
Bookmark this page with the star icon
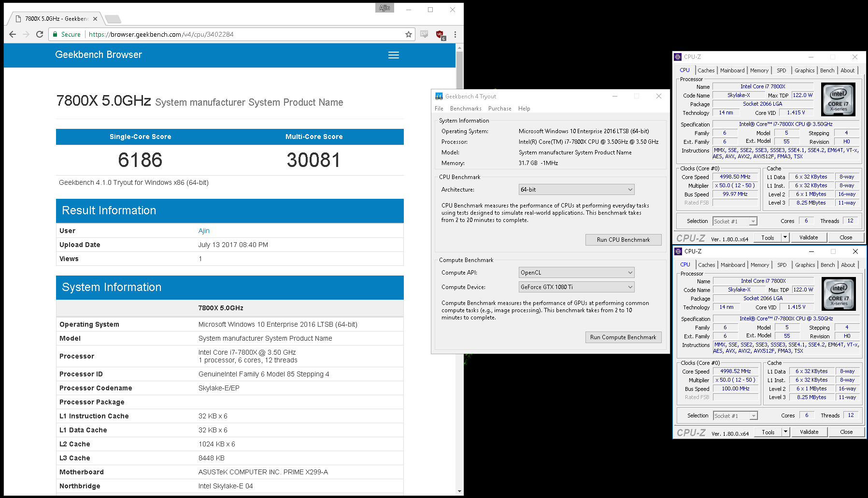pyautogui.click(x=409, y=34)
